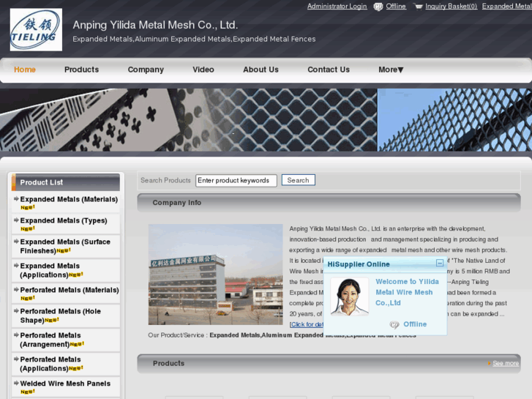Click the Search button

(x=299, y=180)
